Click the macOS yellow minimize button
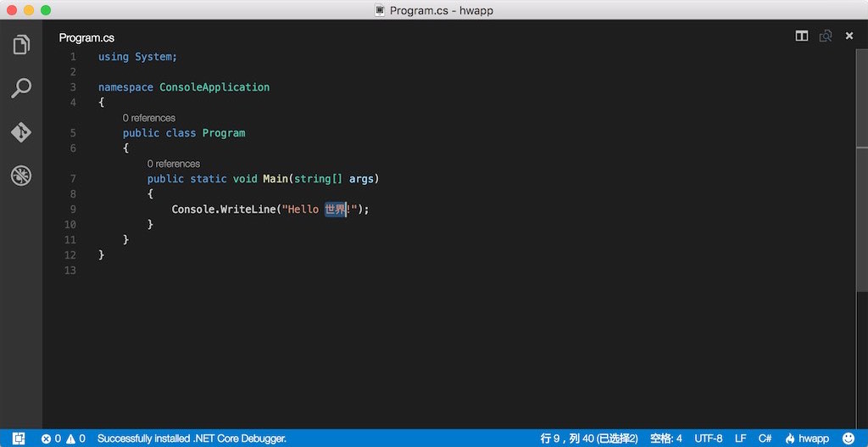Viewport: 868px width, 447px height. coord(28,10)
